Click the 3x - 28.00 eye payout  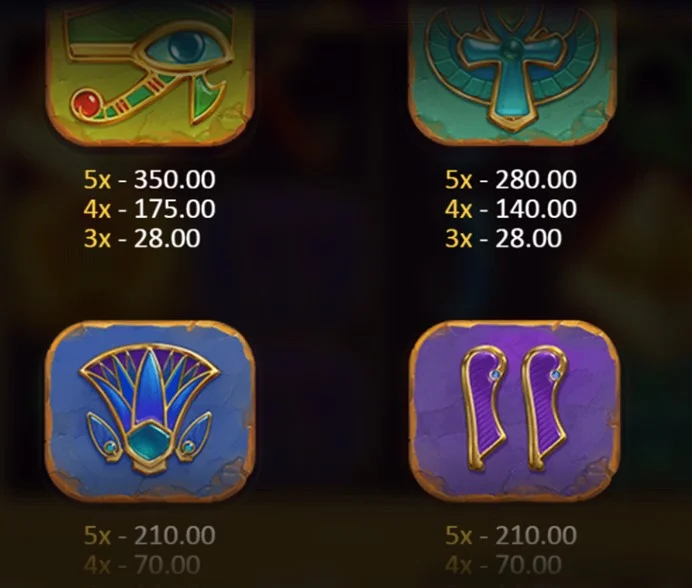tap(142, 238)
